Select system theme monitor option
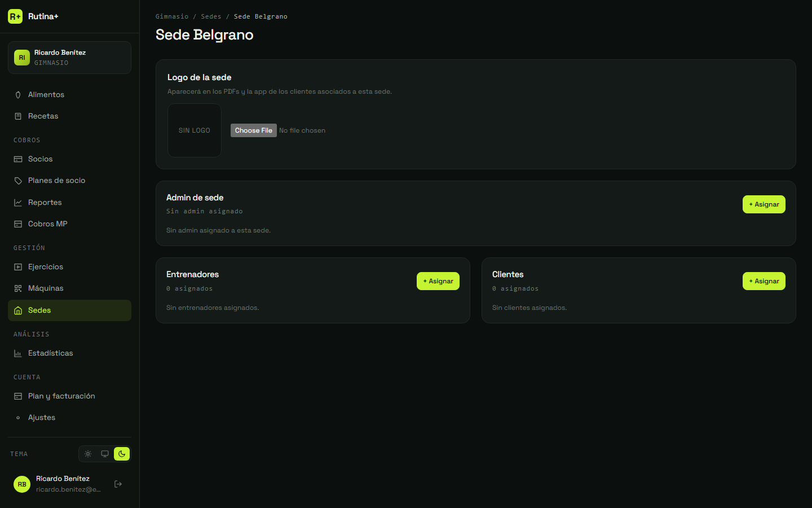812x508 pixels. (105, 454)
